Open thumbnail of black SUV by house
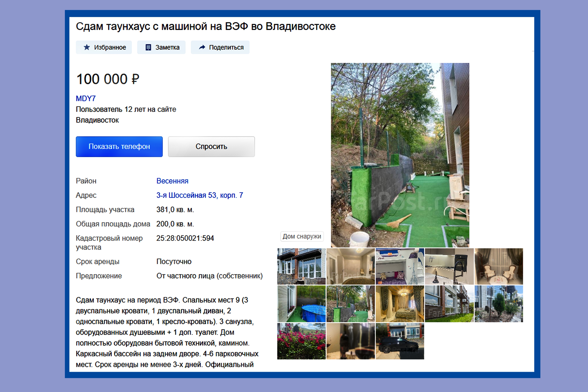Screen dimensions: 588x392 click(400, 341)
